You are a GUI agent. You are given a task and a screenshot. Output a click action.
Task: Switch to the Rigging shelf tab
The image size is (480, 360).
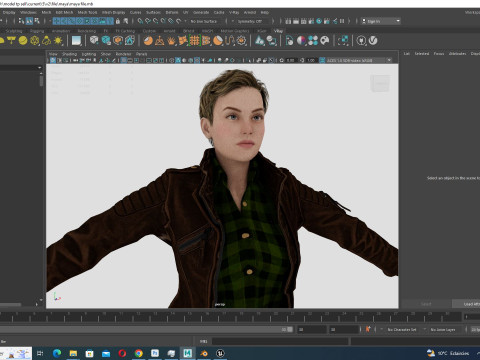pyautogui.click(x=37, y=31)
